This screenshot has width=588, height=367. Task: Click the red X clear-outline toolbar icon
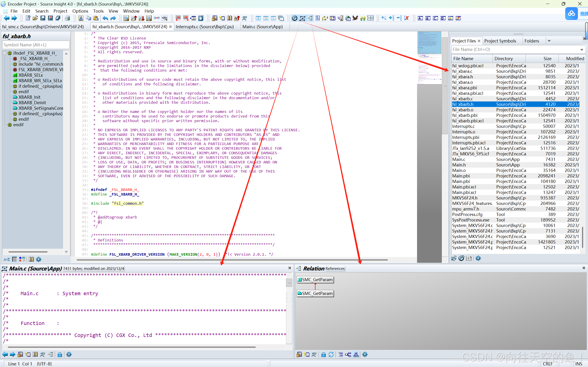406,18
